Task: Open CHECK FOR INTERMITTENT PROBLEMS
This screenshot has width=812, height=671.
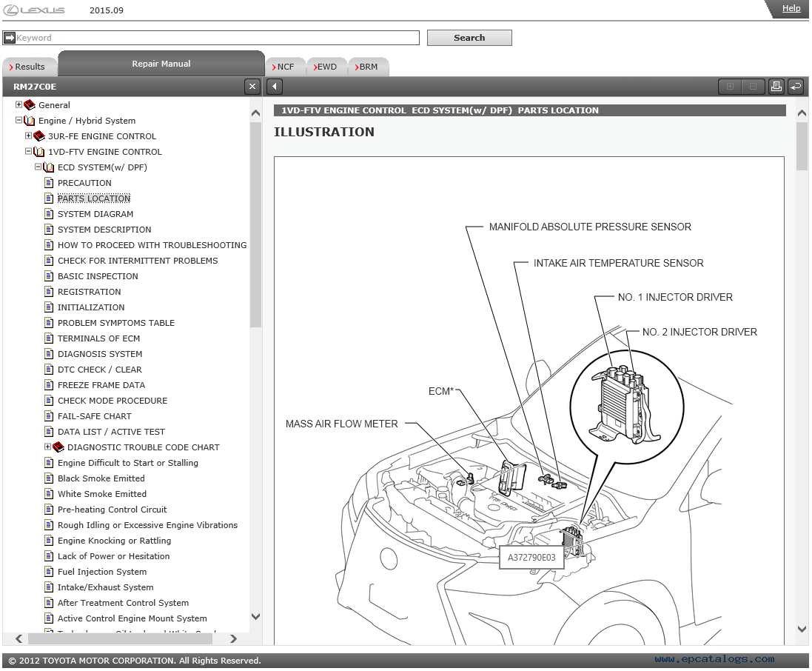Action: pyautogui.click(x=137, y=261)
